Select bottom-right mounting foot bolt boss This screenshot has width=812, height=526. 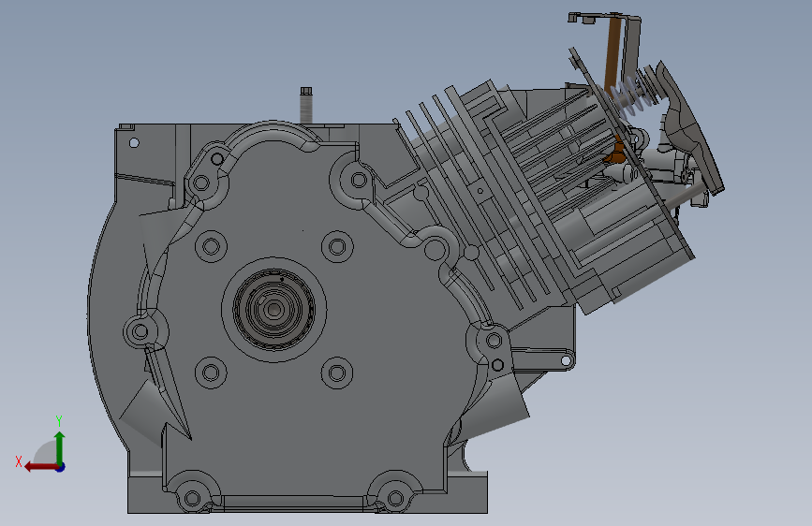[395, 499]
